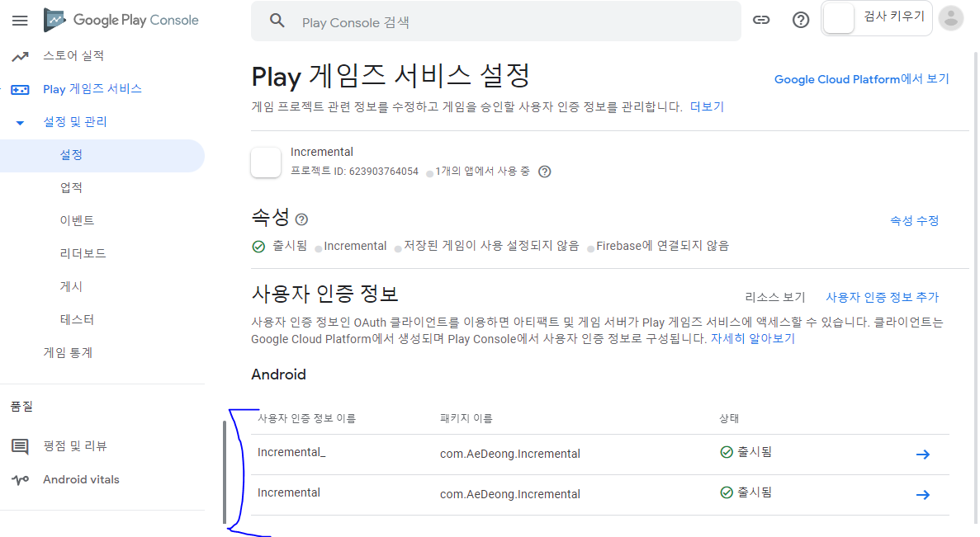Click 스토어 실적 trend icon

click(20, 57)
